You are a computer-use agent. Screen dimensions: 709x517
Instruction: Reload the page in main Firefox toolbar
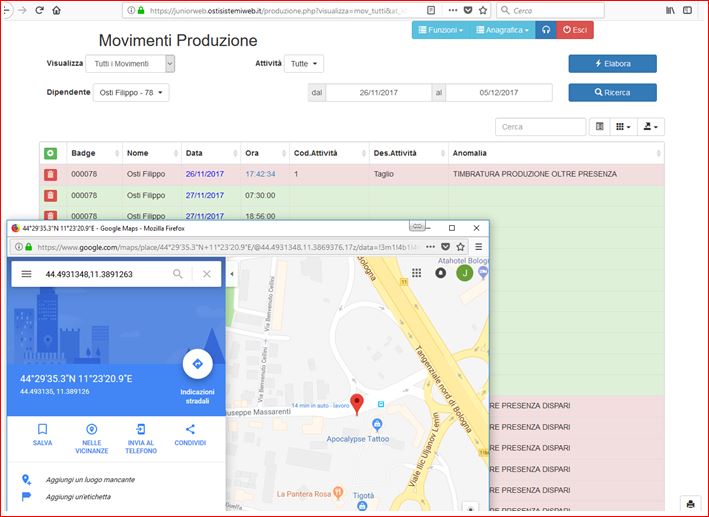pos(39,10)
